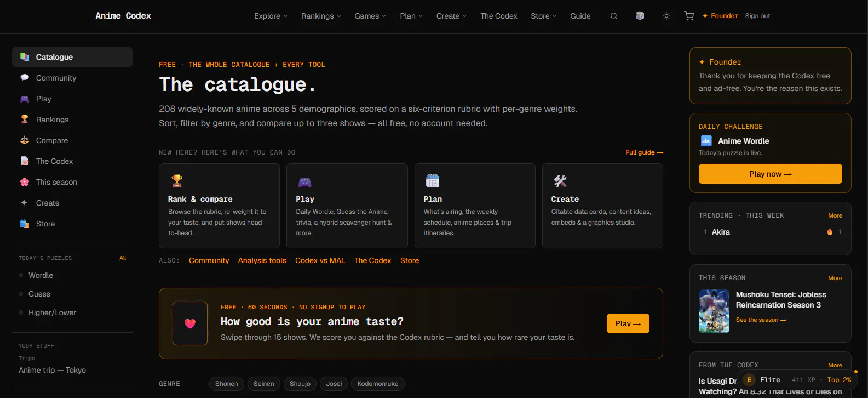Filter by the Shoujo genre chip

tap(300, 384)
